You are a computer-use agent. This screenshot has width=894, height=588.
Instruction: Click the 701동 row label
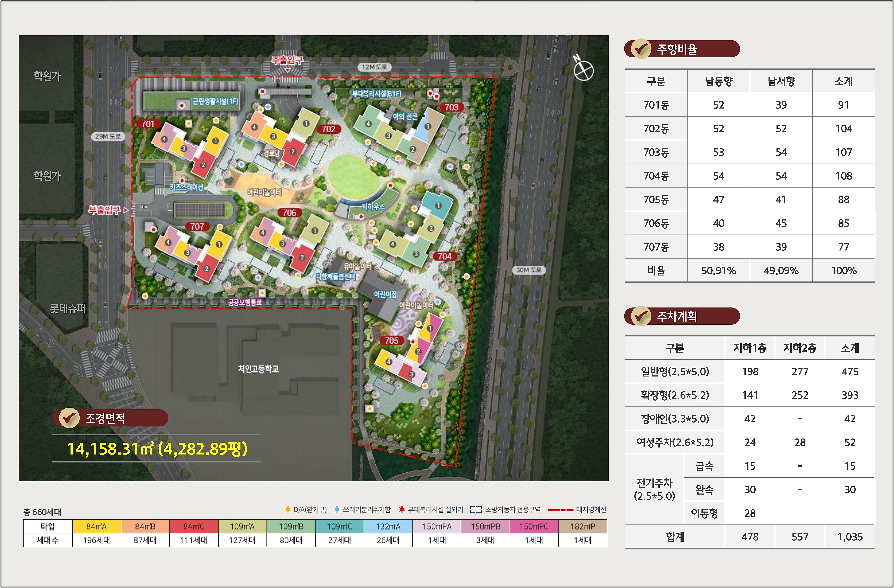(x=656, y=105)
